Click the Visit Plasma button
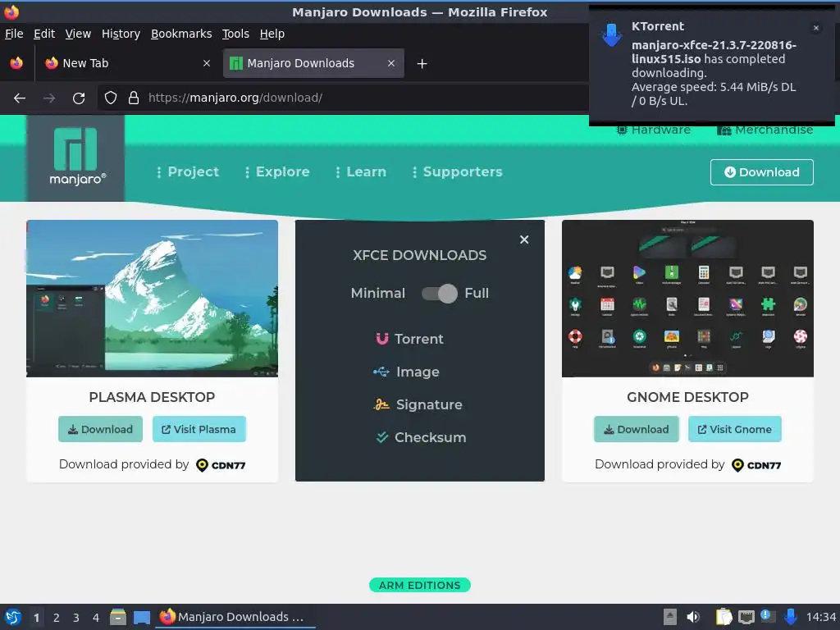Screen dimensions: 840x630 point(199,429)
